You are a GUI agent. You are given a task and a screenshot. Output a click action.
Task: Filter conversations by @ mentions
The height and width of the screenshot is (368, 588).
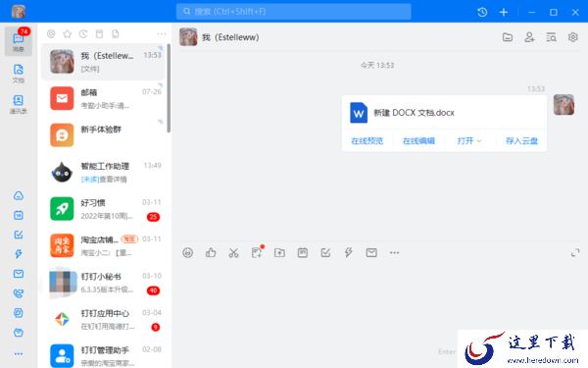coord(51,34)
